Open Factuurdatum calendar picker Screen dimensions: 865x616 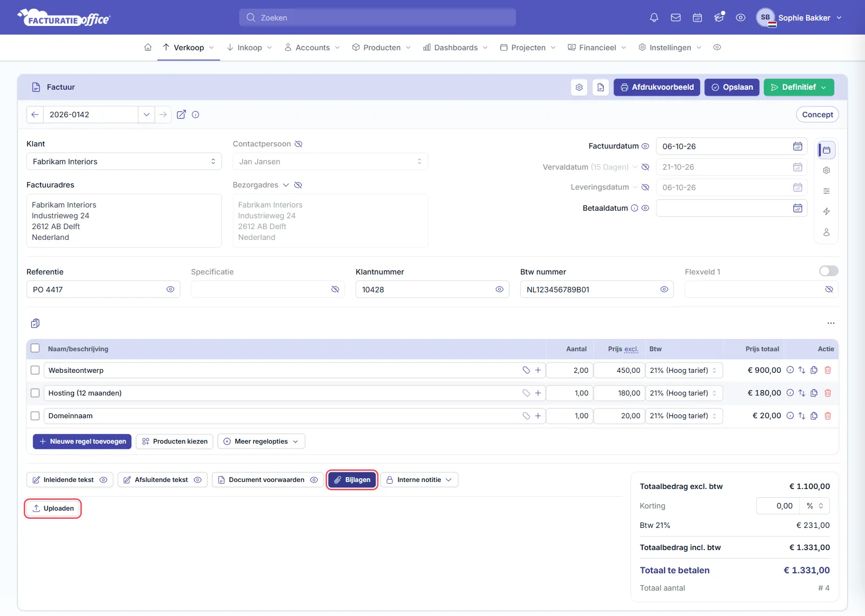point(797,146)
